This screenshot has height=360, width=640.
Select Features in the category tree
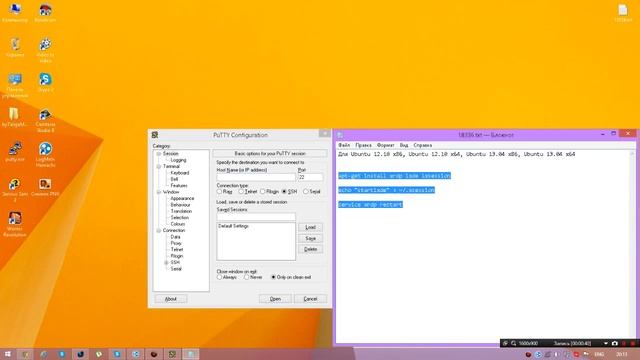click(x=179, y=186)
